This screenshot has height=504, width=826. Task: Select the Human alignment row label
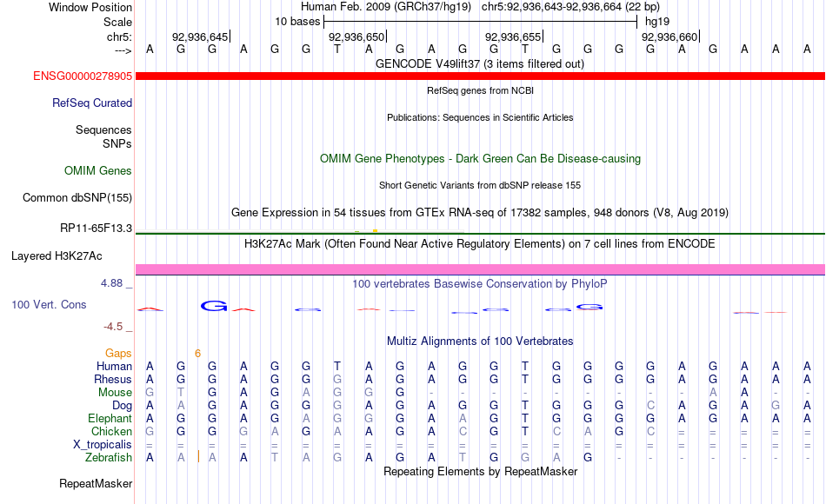[114, 366]
